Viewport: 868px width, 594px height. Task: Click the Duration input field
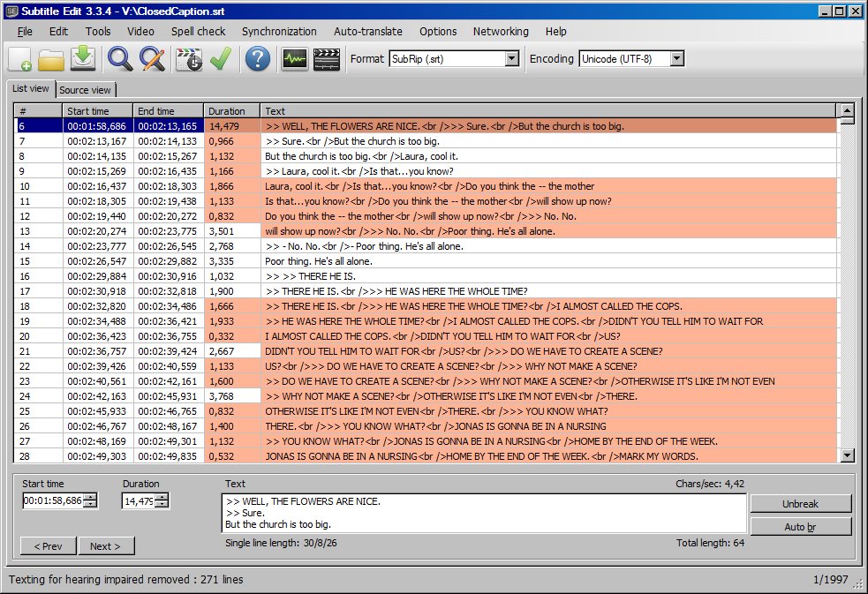pyautogui.click(x=139, y=501)
